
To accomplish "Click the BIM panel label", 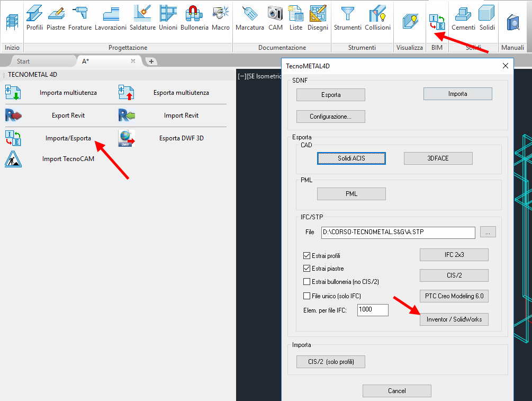I will pyautogui.click(x=437, y=48).
